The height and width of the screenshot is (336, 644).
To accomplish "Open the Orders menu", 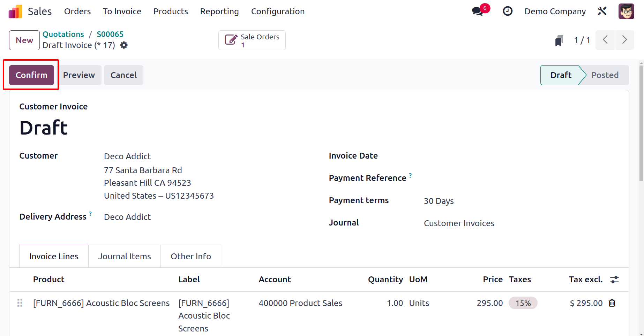I will [x=77, y=12].
